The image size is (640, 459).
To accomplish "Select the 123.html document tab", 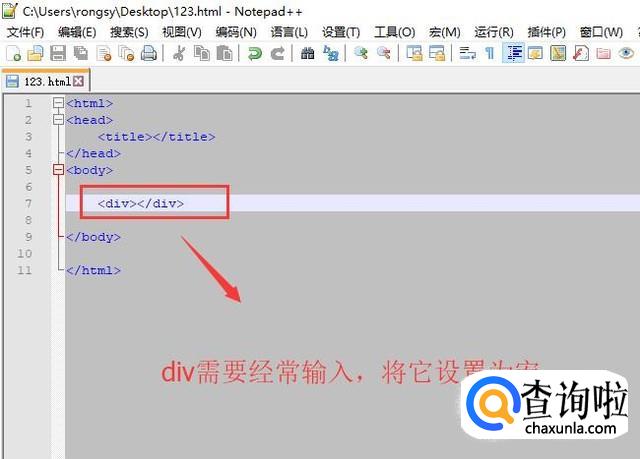I will pos(45,81).
